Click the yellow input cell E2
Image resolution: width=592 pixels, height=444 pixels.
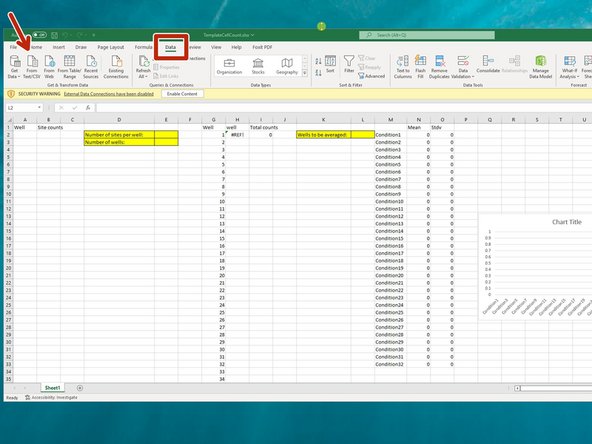166,135
